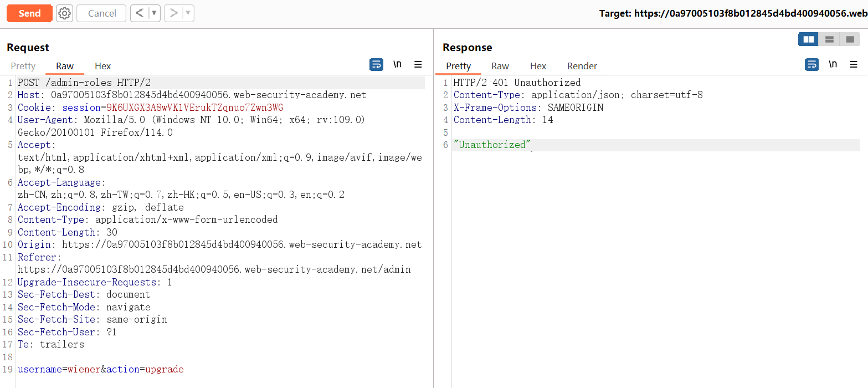Click the request body line username=wiener&action=upgrade
The height and width of the screenshot is (388, 868).
coord(100,369)
